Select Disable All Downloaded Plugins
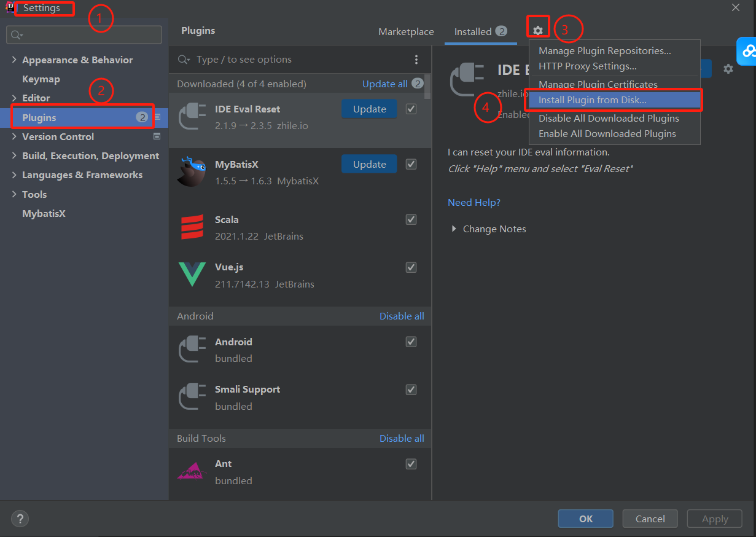The width and height of the screenshot is (756, 537). click(x=615, y=119)
